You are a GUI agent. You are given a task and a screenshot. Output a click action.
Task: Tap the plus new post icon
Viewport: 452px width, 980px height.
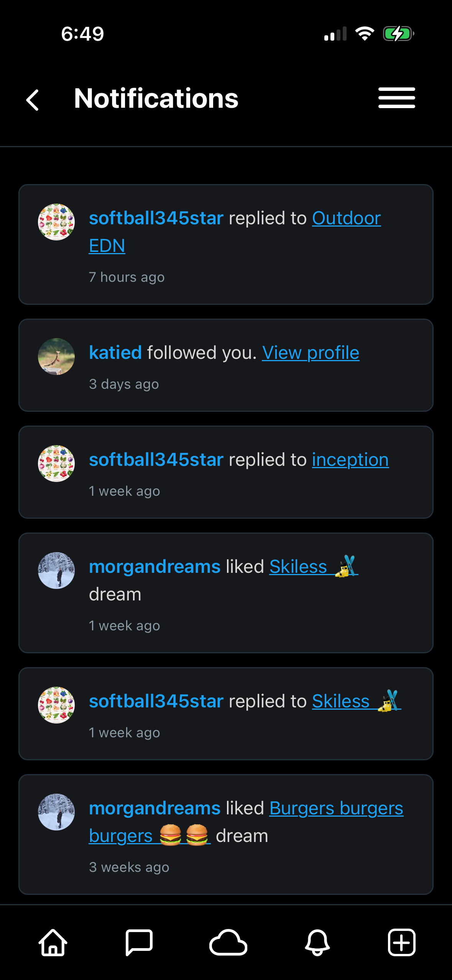click(401, 942)
